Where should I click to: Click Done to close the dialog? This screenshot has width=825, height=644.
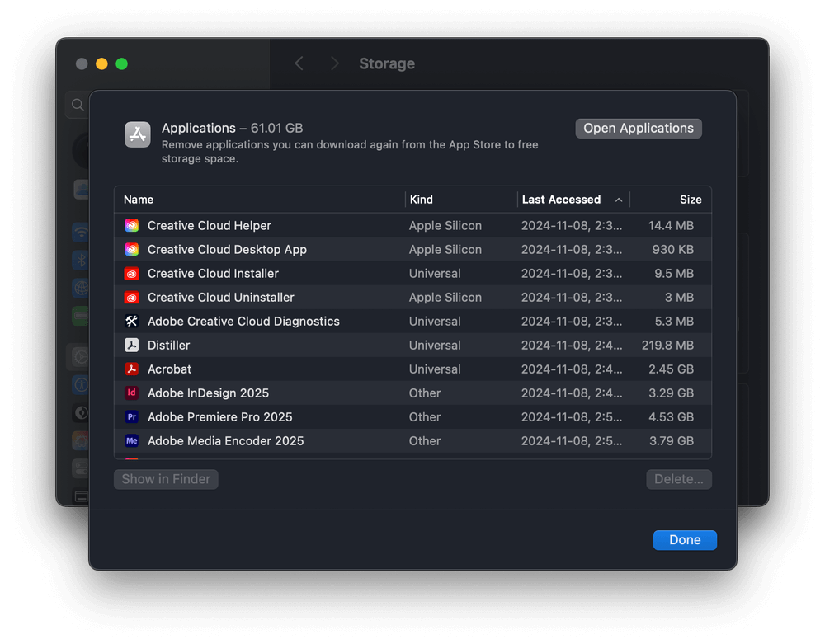685,540
